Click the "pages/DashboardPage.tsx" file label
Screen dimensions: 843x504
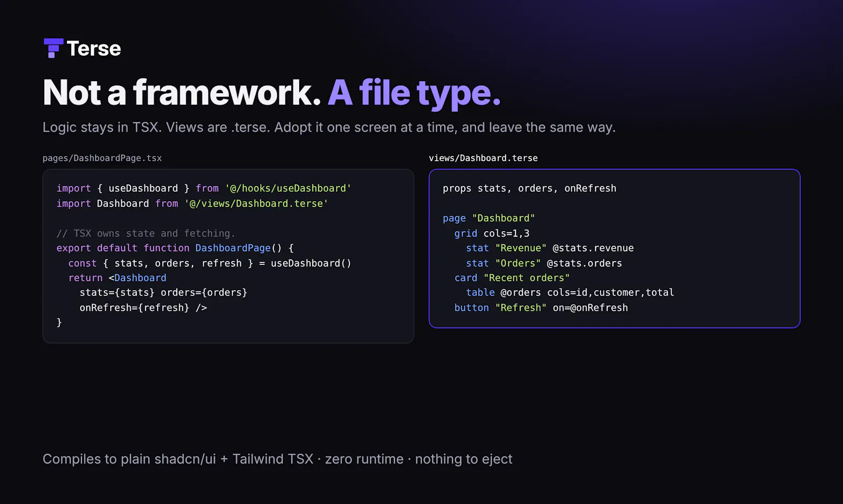(102, 158)
